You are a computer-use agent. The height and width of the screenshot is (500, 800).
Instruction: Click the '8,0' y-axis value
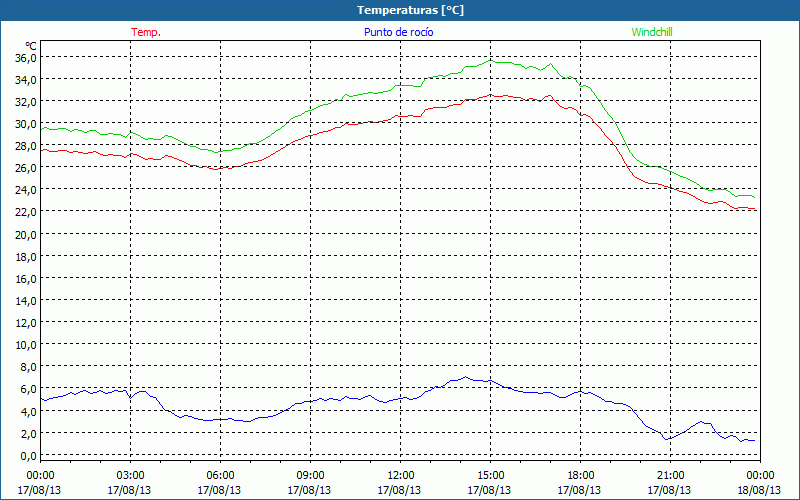tap(29, 367)
